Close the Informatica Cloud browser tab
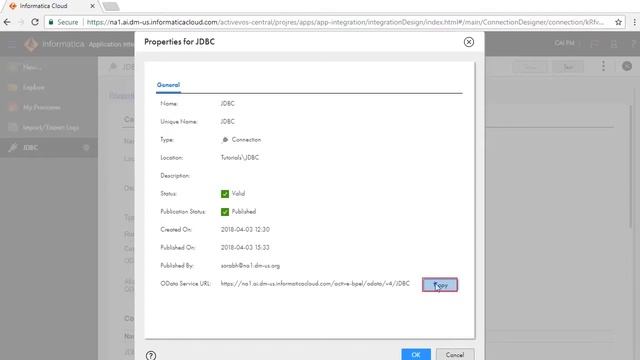Image resolution: width=640 pixels, height=360 pixels. click(x=93, y=6)
